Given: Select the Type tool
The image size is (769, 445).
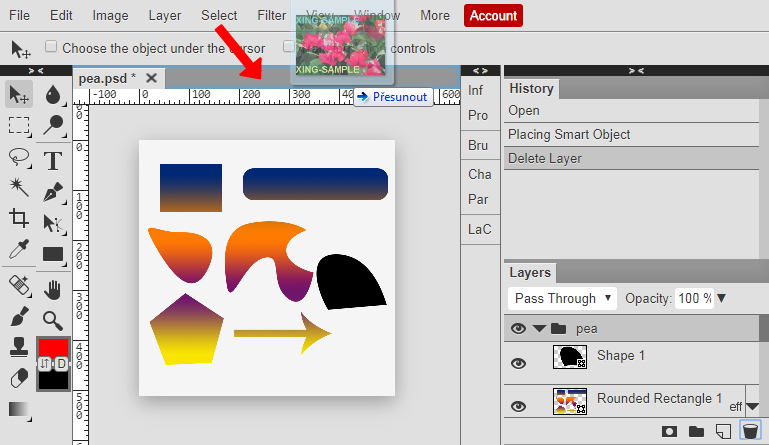Looking at the screenshot, I should (53, 160).
